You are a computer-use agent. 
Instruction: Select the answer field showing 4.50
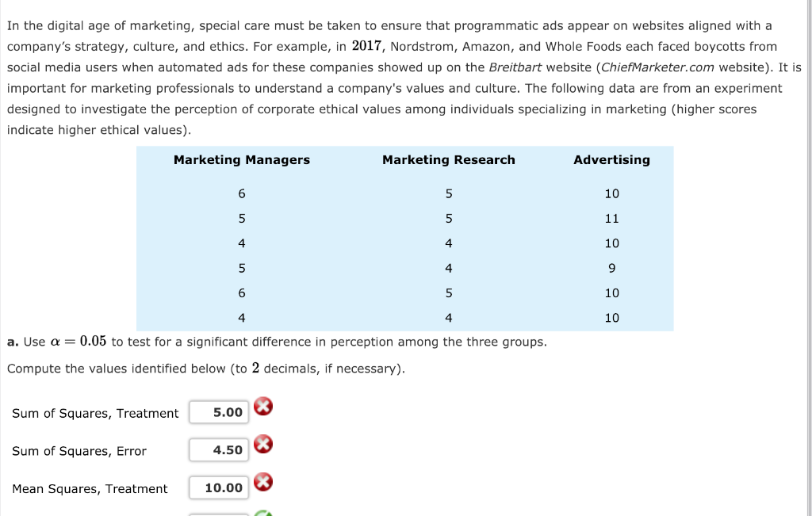tap(219, 449)
